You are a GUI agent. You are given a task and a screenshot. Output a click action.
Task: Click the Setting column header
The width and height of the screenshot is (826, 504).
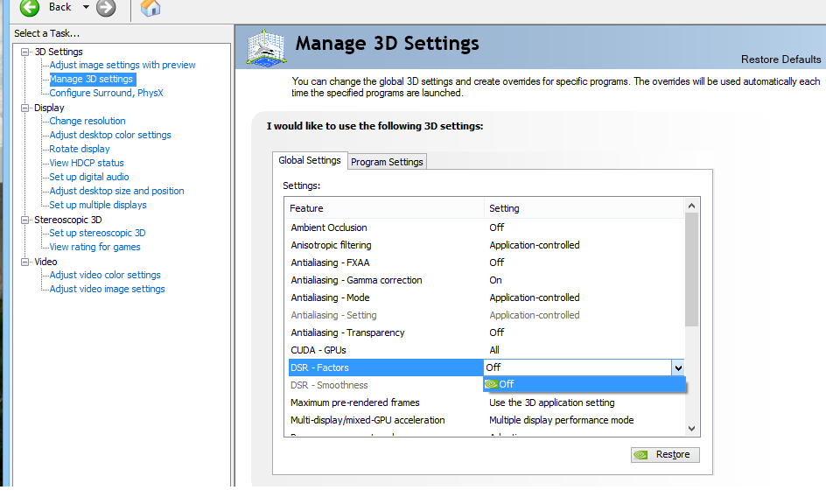(x=584, y=208)
